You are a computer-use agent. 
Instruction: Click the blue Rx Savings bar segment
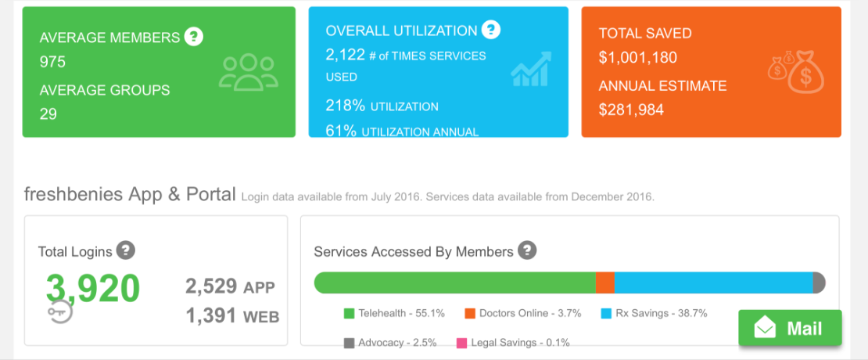[713, 283]
